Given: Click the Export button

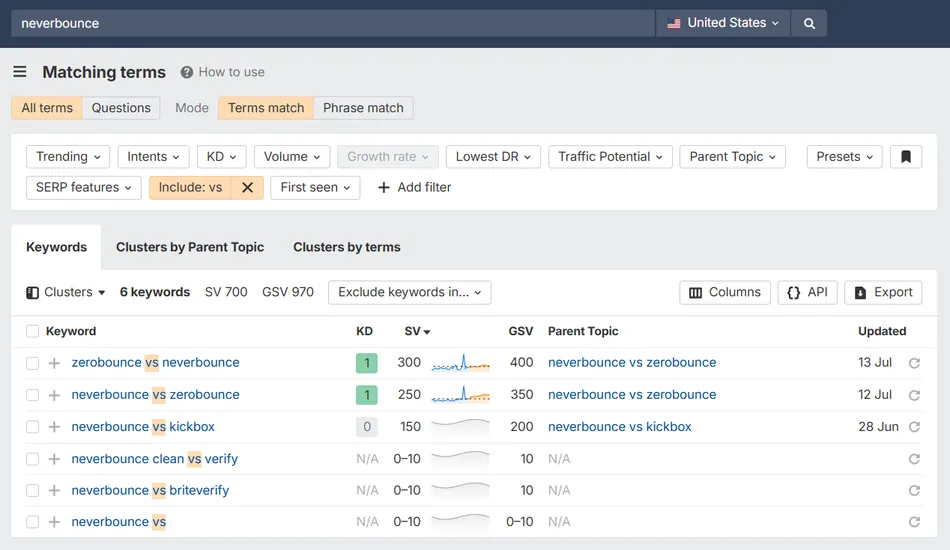Looking at the screenshot, I should pos(883,293).
